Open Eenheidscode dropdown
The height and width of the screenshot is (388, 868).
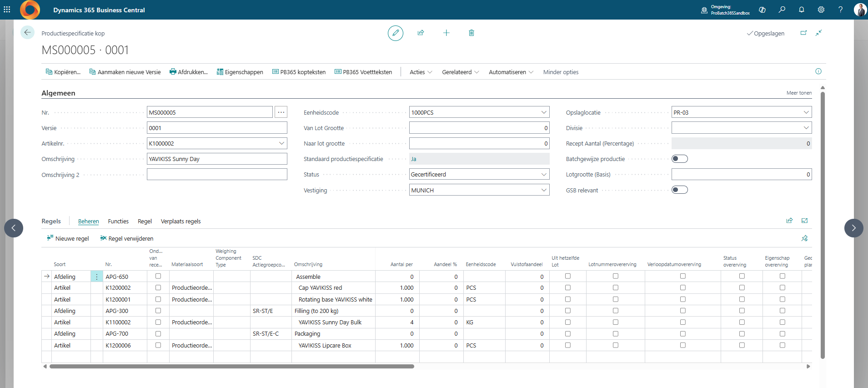coord(544,112)
